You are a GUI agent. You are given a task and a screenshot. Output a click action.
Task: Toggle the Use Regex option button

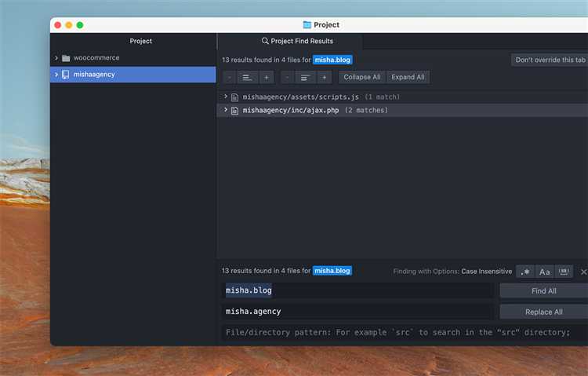pyautogui.click(x=525, y=272)
